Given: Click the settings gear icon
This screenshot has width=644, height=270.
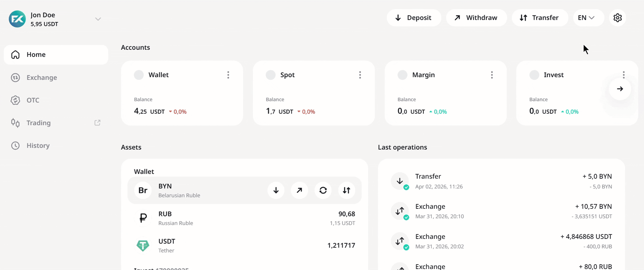Looking at the screenshot, I should coord(617,18).
